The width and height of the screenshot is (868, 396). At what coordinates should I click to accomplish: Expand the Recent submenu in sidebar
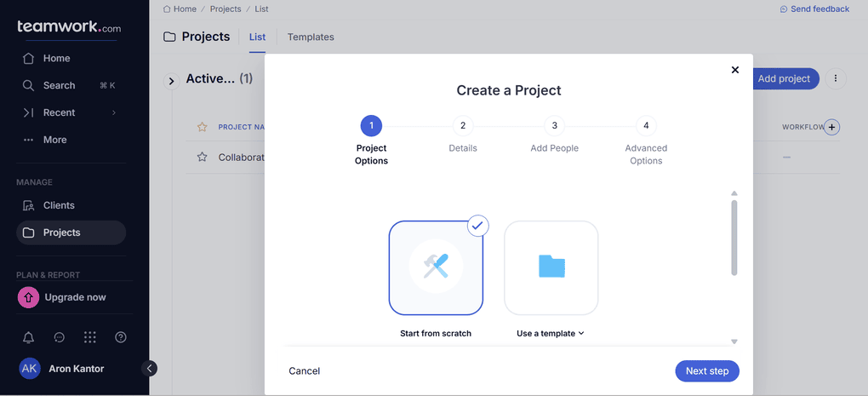[114, 112]
